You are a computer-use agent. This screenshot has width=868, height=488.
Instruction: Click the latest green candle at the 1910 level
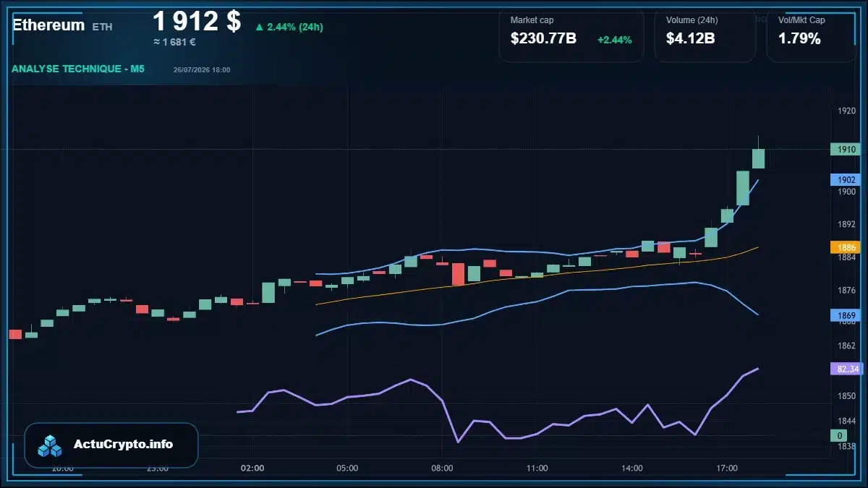[x=758, y=158]
